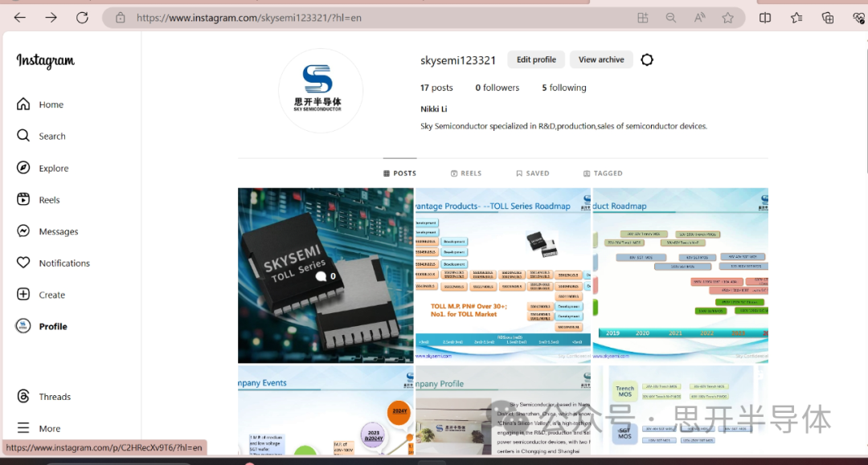Click the Home house icon
Image resolution: width=868 pixels, height=465 pixels.
(23, 104)
